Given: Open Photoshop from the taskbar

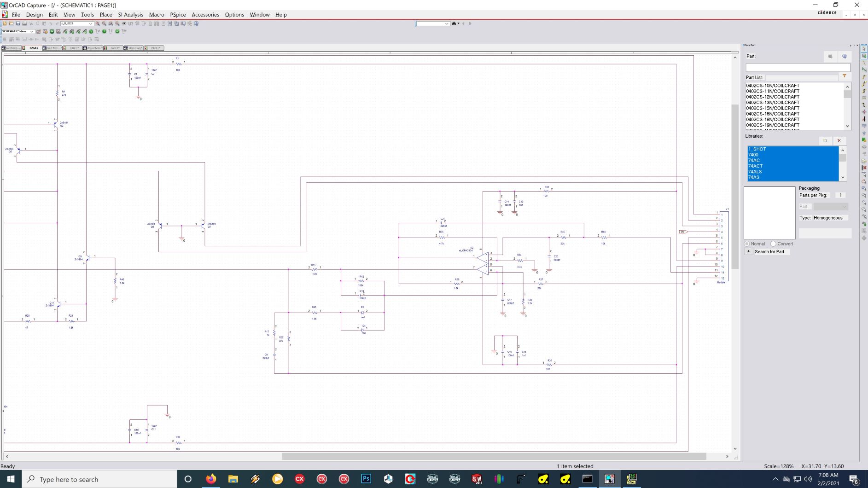Looking at the screenshot, I should 366,479.
